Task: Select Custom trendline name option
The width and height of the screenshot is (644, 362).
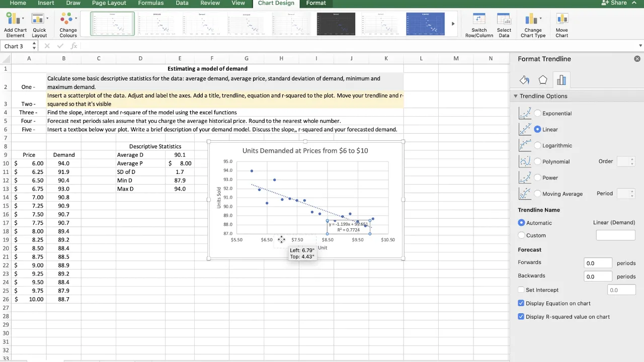Action: point(522,235)
